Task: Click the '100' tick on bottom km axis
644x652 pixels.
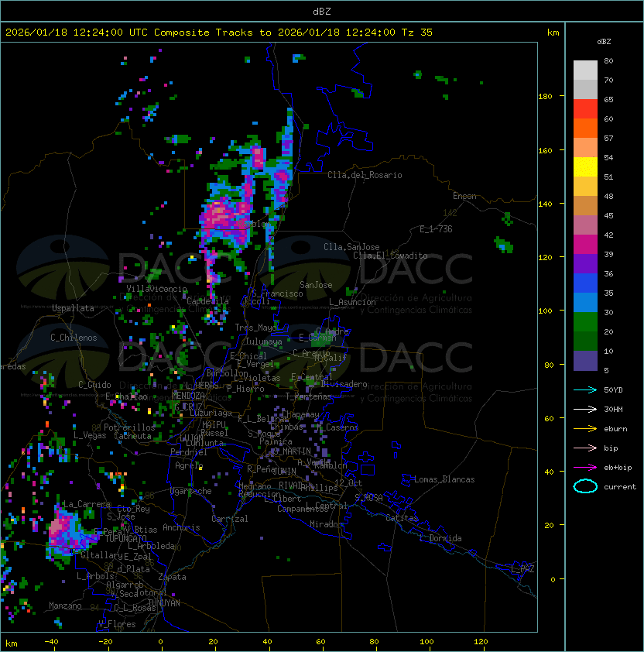Action: [x=426, y=642]
